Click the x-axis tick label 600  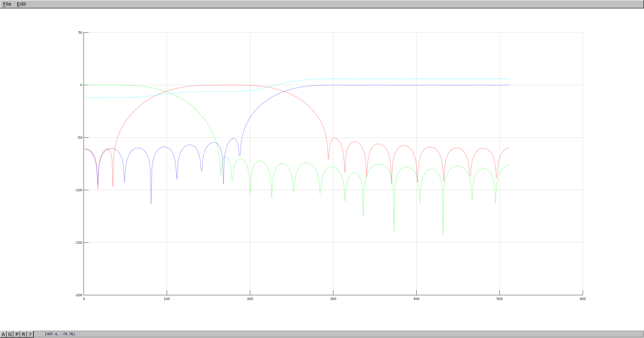pyautogui.click(x=583, y=299)
